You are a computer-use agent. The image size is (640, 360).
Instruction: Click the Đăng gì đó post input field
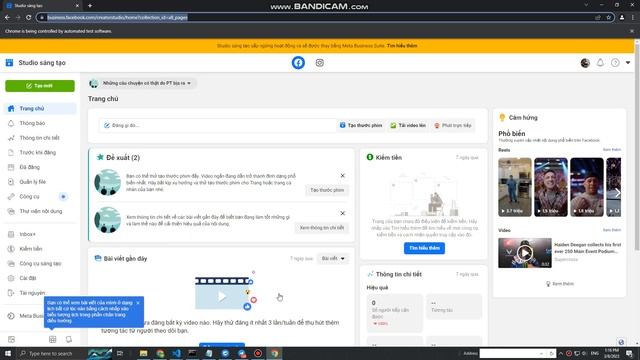pos(218,125)
